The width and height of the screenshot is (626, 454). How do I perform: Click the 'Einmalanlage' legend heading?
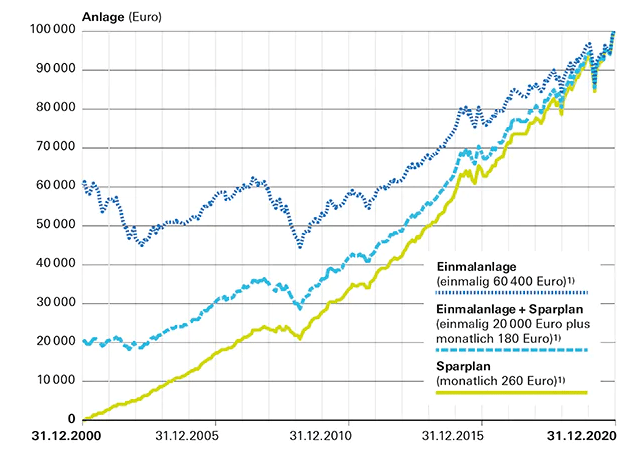tap(476, 267)
